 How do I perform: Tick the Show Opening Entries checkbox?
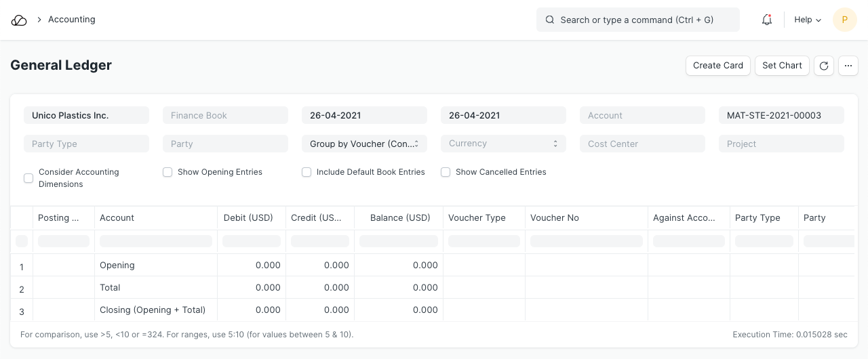(167, 172)
